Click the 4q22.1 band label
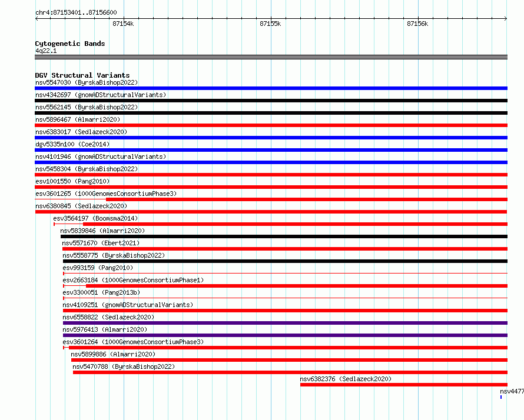This screenshot has width=524, height=420. (x=46, y=51)
